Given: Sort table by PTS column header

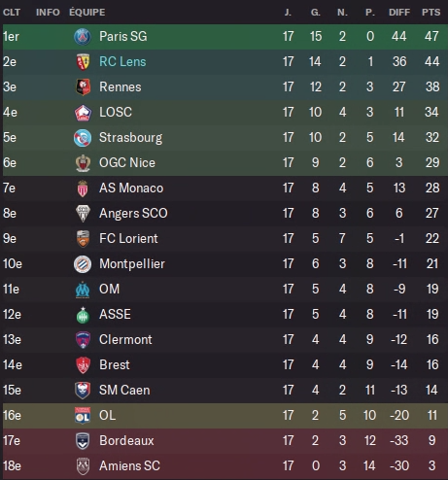Looking at the screenshot, I should pyautogui.click(x=431, y=13).
